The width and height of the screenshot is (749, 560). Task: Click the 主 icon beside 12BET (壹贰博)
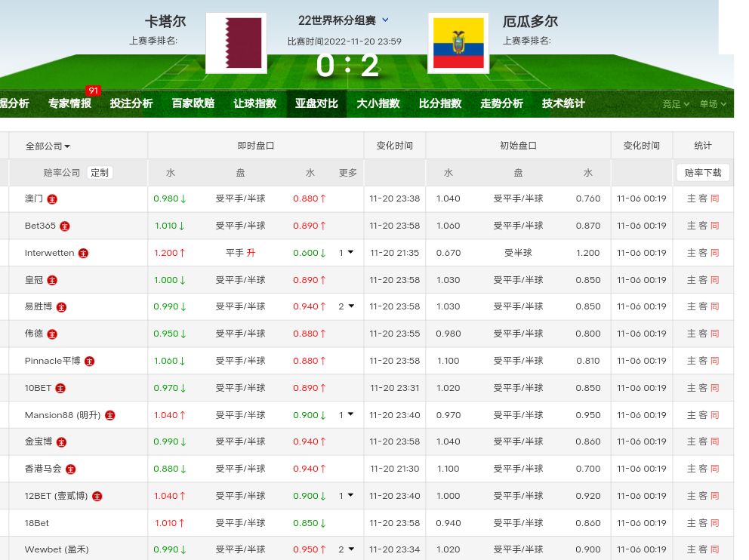[x=97, y=497]
